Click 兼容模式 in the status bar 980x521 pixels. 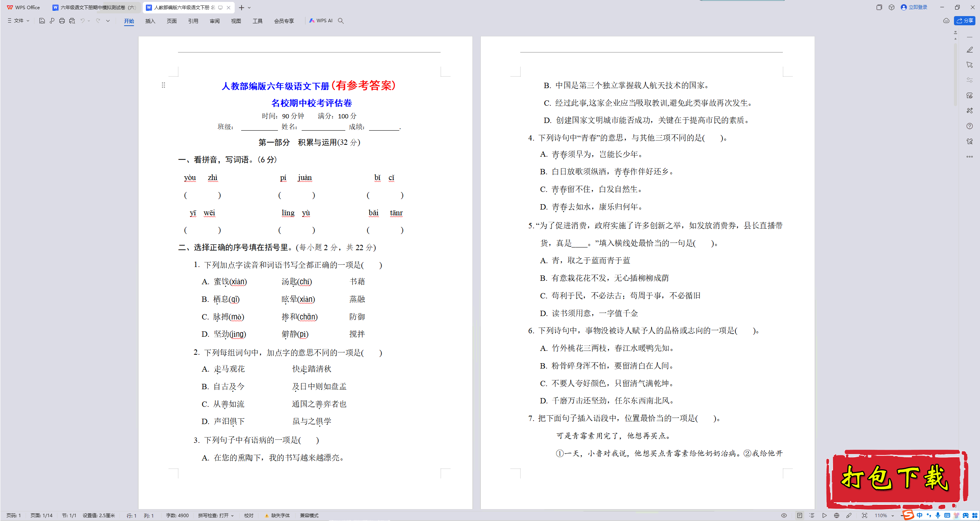point(309,516)
